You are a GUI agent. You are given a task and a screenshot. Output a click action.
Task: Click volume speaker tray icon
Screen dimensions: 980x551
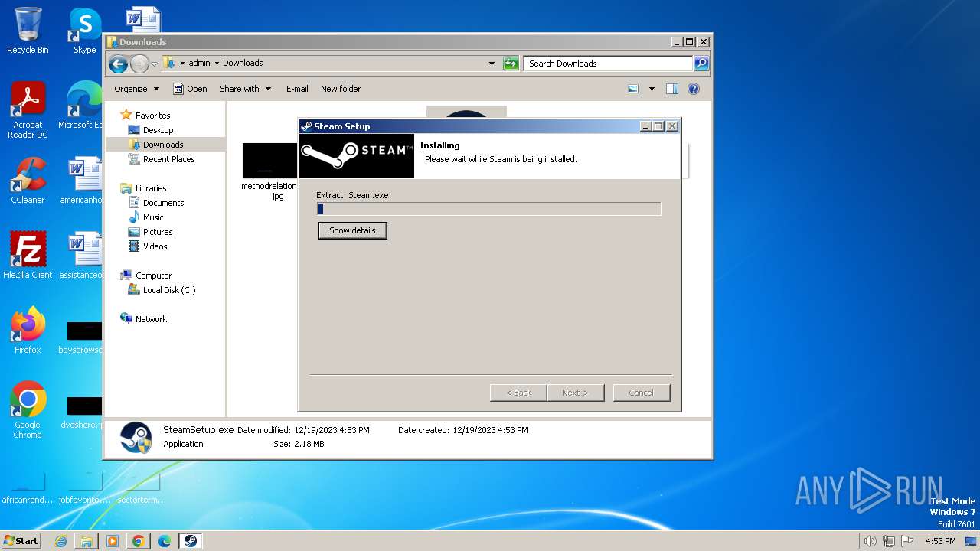870,541
